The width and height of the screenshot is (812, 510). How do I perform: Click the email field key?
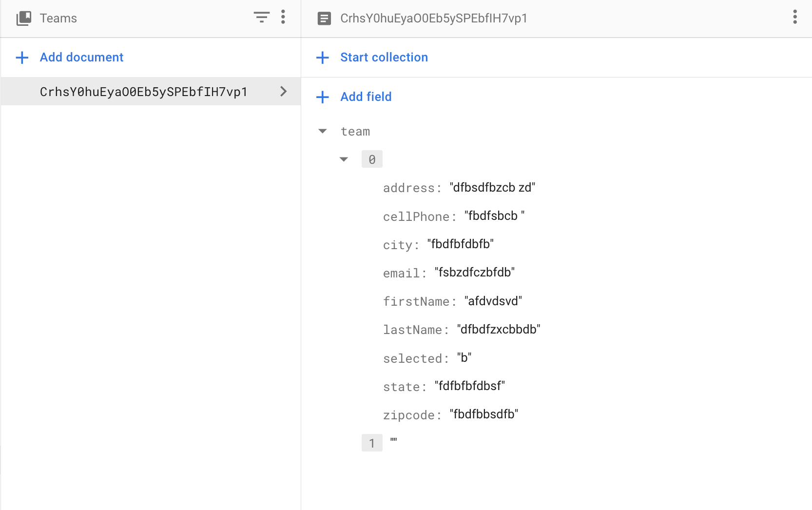coord(405,273)
